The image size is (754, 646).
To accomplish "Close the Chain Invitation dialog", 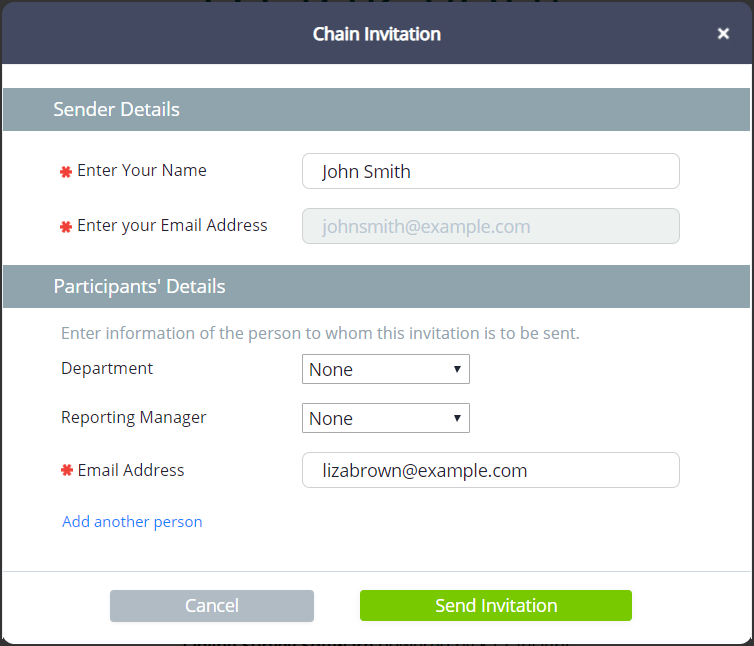I will [x=723, y=34].
